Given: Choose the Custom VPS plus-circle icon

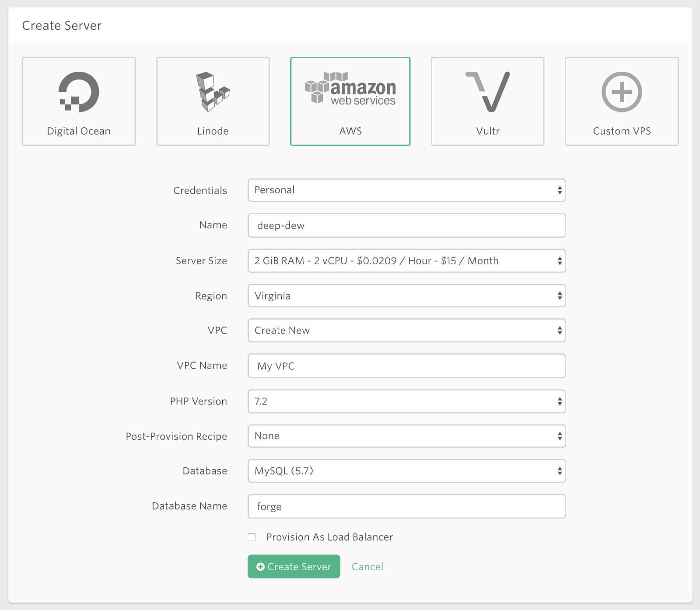Looking at the screenshot, I should 622,92.
